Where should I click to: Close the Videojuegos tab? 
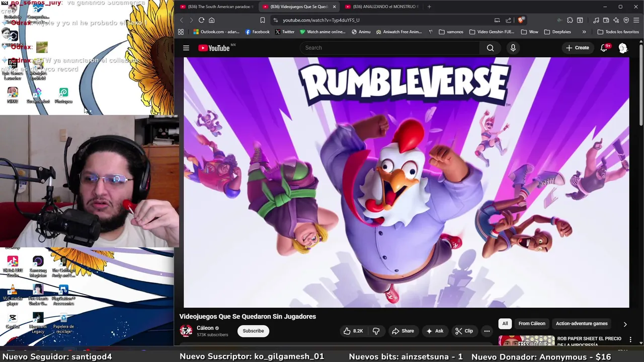(334, 7)
